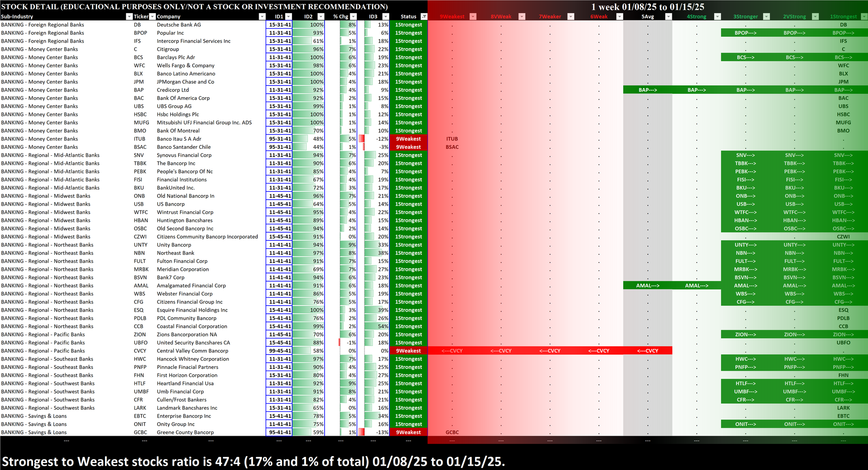Click the Strongest to Weakest ratio summary text
868x470 pixels.
[253, 461]
